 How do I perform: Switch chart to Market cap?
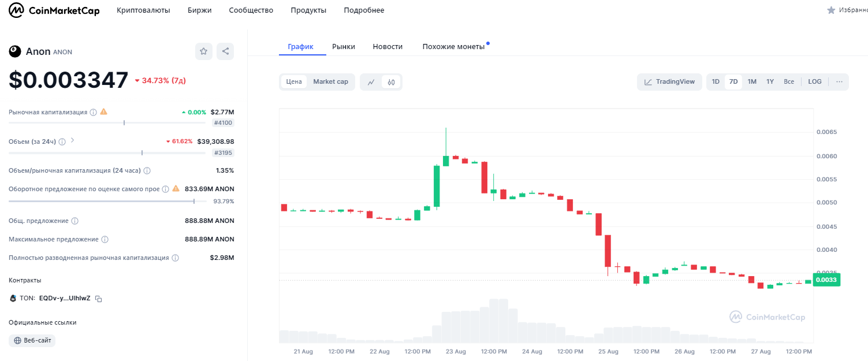330,82
